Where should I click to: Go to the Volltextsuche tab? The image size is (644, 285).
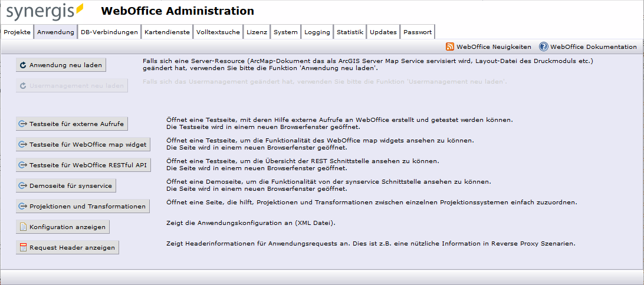218,32
